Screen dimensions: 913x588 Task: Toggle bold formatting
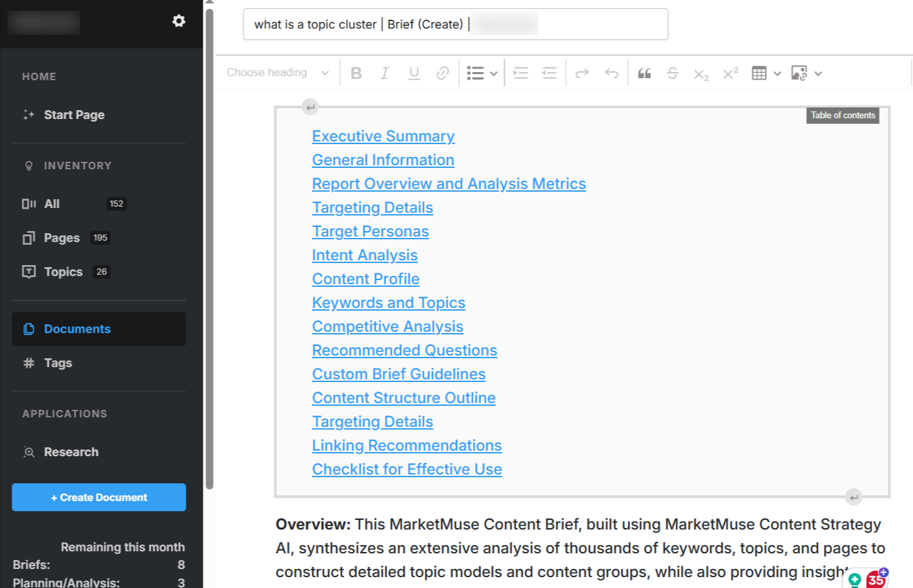356,73
